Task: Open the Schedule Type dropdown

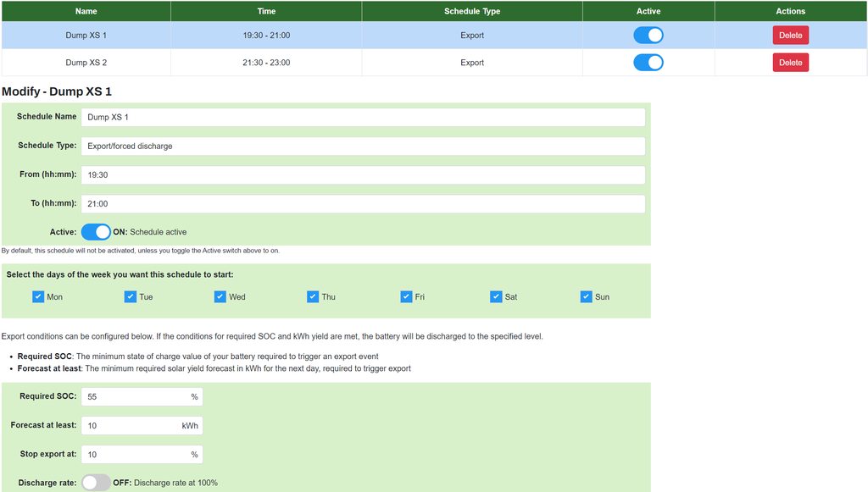Action: pos(363,146)
